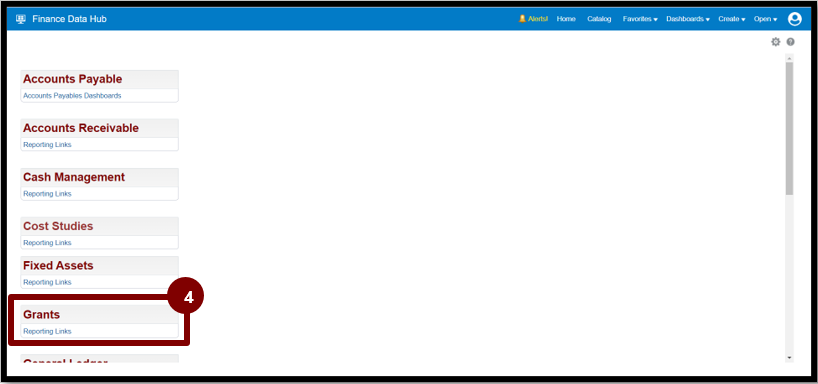Click the Finance Data Hub title

[69, 19]
